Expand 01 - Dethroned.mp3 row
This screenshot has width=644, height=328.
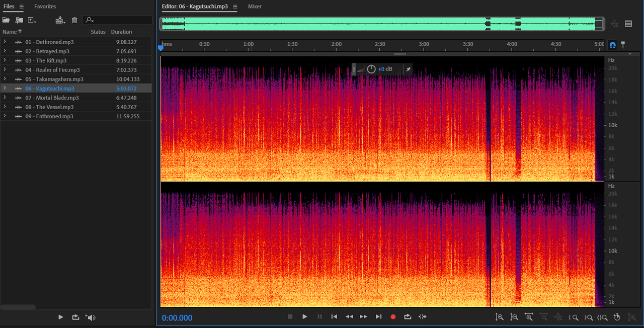[x=5, y=42]
